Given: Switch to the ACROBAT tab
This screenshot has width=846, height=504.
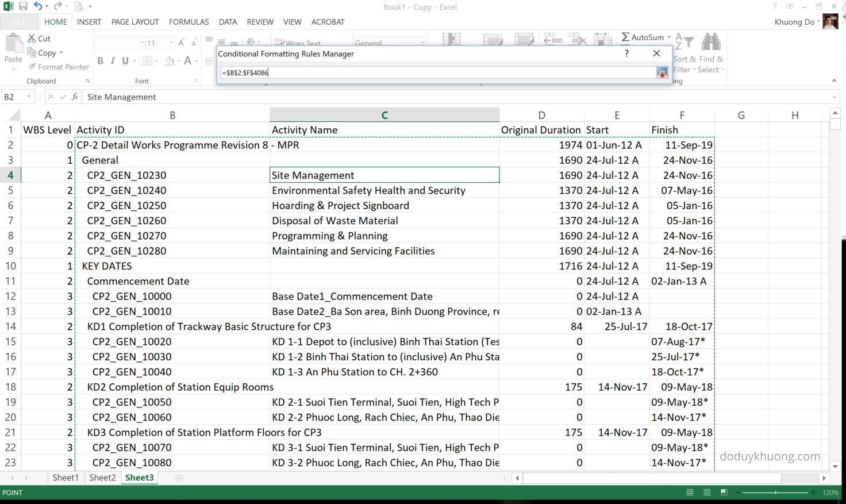Looking at the screenshot, I should click(328, 22).
